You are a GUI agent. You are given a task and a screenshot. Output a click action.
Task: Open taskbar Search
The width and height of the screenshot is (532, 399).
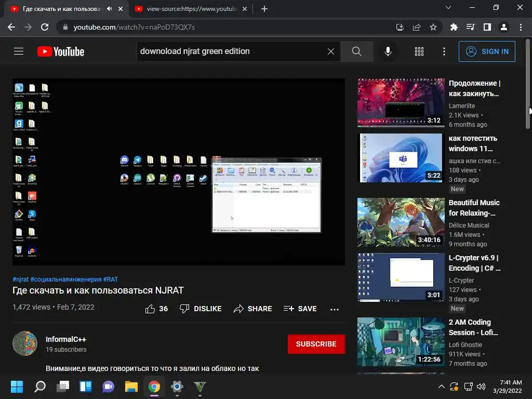40,387
